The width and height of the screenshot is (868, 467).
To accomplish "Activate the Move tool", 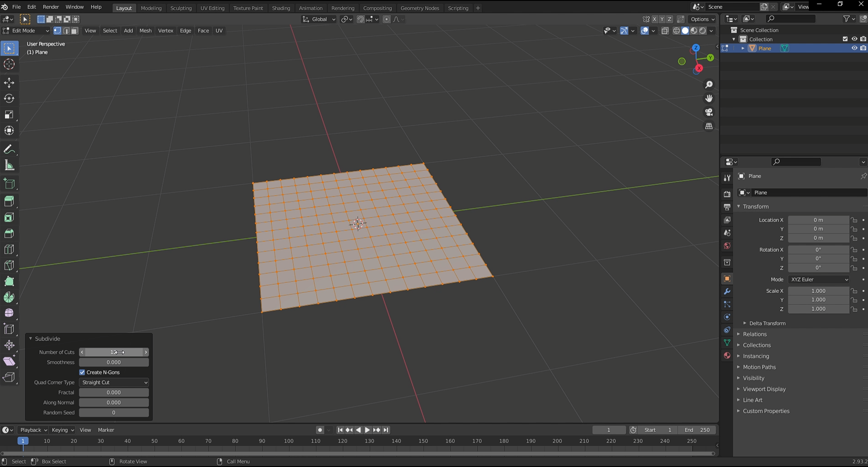I will click(9, 83).
